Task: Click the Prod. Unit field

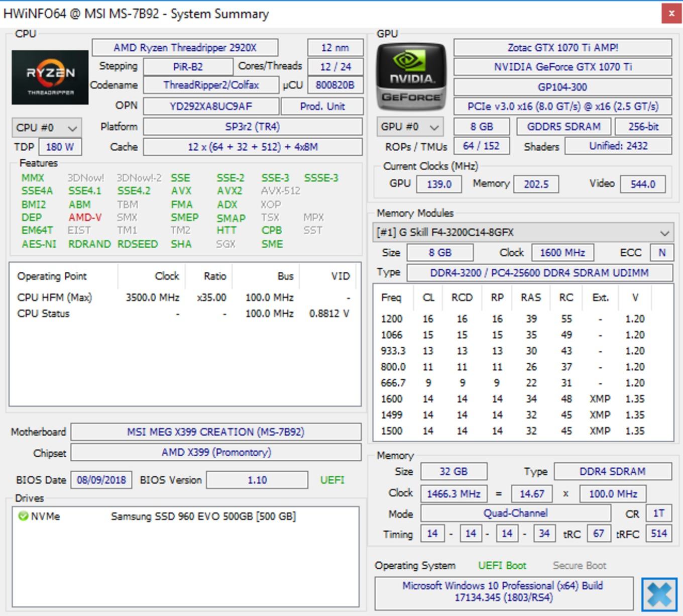Action: [322, 107]
